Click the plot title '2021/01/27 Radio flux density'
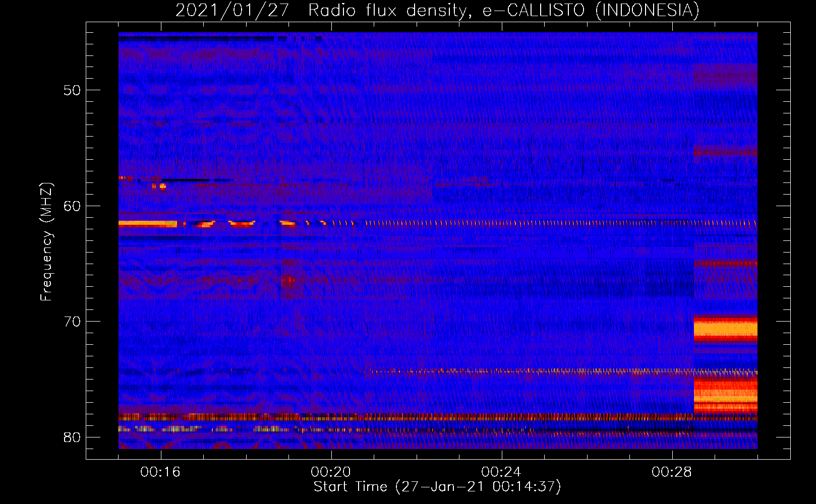 324,11
